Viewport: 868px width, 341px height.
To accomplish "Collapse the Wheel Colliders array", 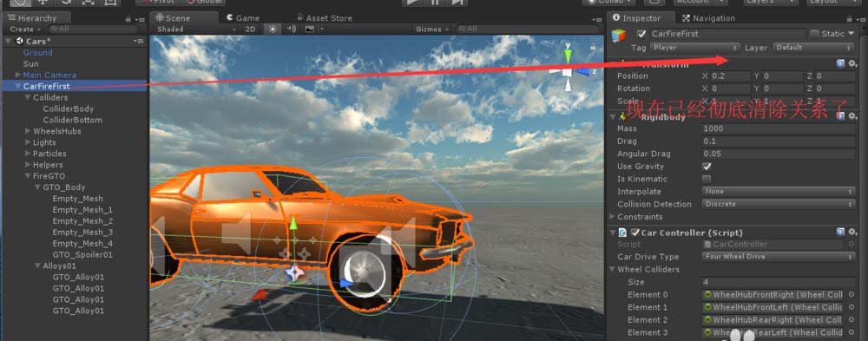I will [x=612, y=270].
